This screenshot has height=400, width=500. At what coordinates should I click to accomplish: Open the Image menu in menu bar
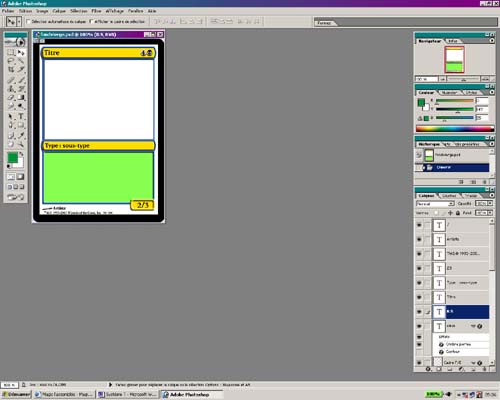click(42, 11)
